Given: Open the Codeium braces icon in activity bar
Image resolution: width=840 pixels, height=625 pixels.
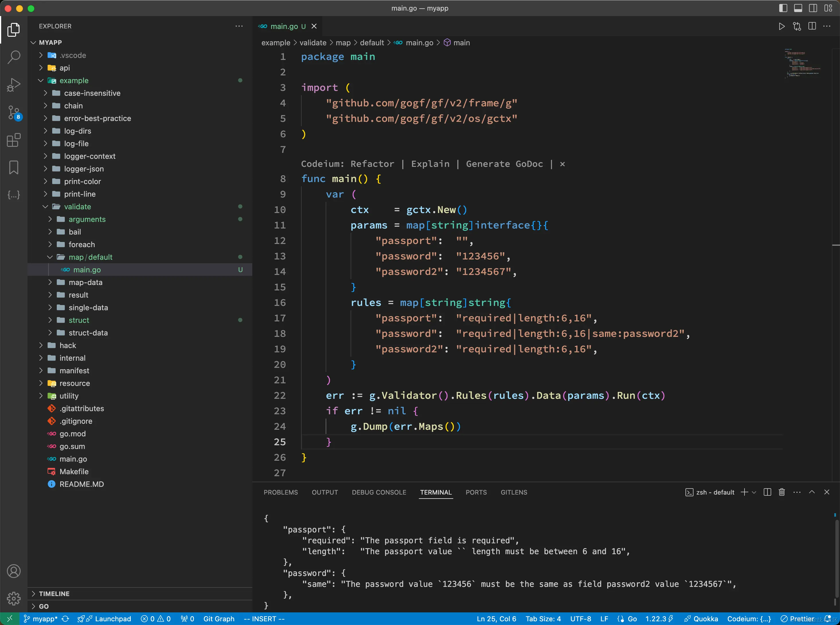Looking at the screenshot, I should [13, 195].
